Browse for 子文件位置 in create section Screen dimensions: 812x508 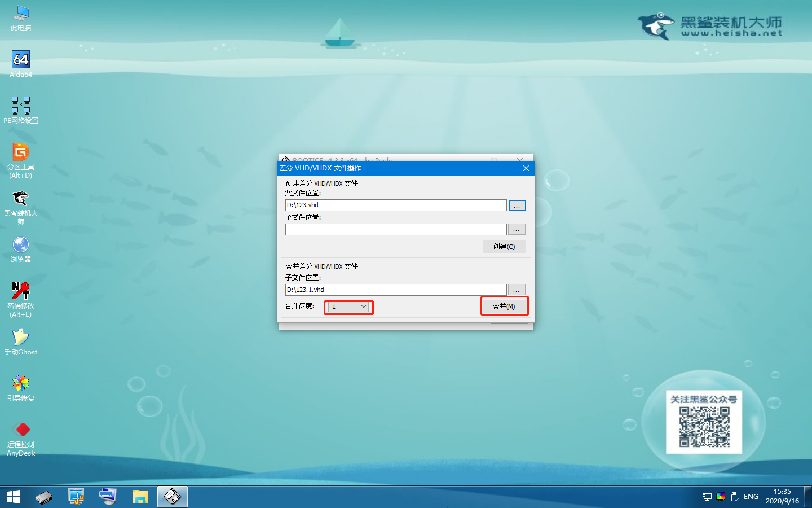tap(517, 229)
